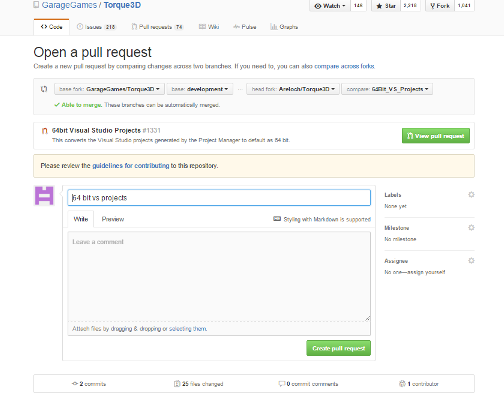Follow the compare across forks link

[345, 66]
